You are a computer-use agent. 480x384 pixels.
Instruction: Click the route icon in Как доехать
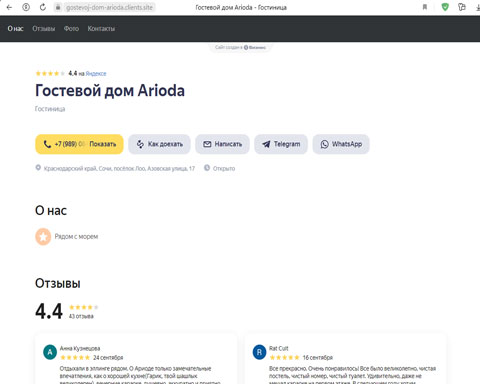[x=140, y=144]
